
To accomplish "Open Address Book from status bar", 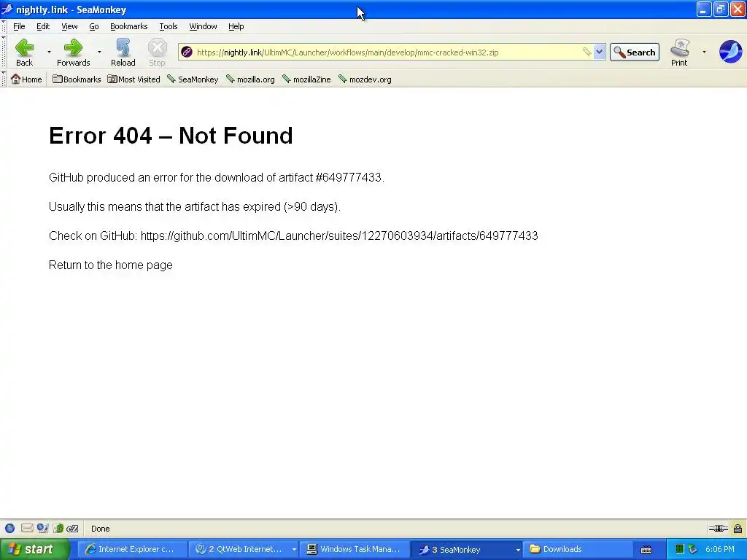I will [58, 528].
